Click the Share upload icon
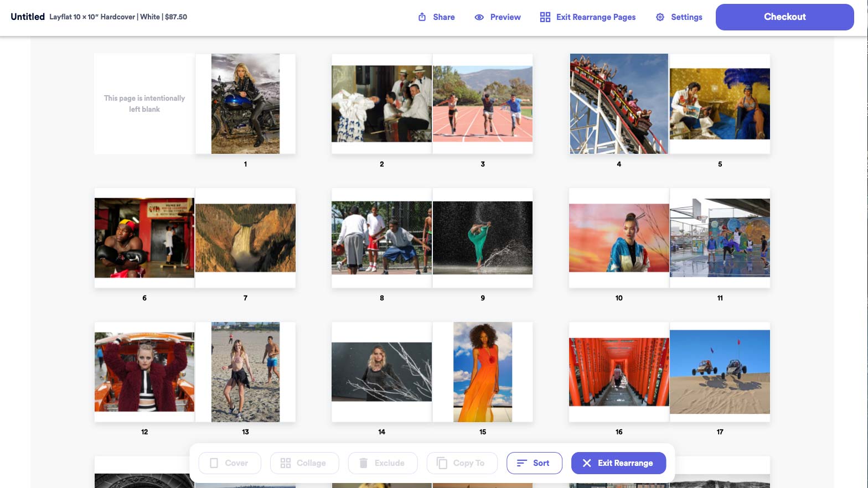The width and height of the screenshot is (868, 488). click(422, 17)
